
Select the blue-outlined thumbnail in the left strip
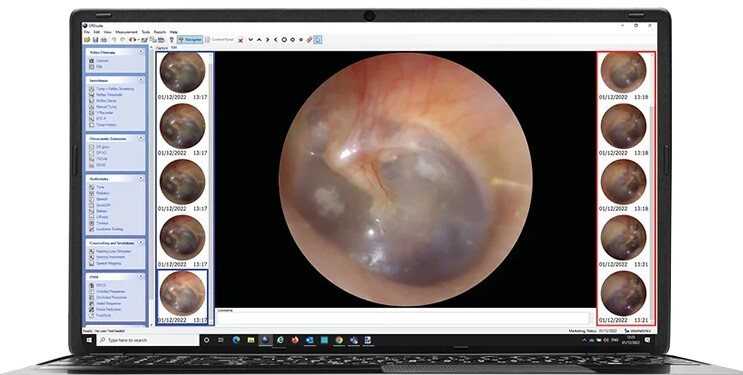[182, 297]
